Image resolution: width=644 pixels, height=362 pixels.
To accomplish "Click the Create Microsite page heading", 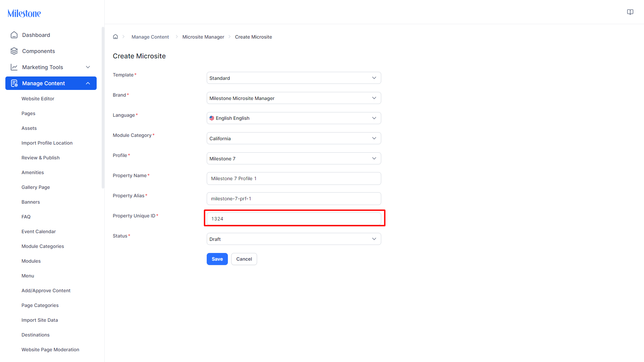I will coord(139,56).
